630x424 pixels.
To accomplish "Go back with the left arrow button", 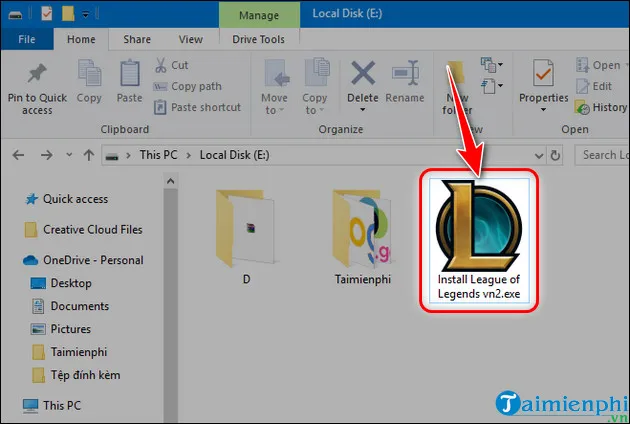I will [x=16, y=155].
